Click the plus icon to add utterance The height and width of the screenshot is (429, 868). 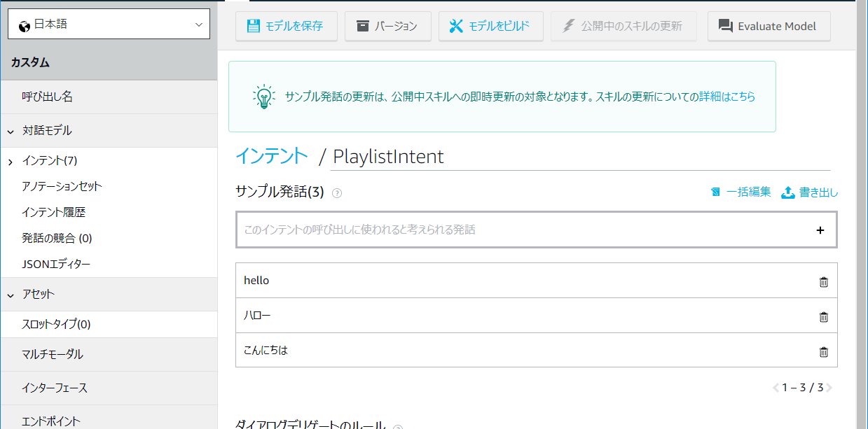(820, 230)
